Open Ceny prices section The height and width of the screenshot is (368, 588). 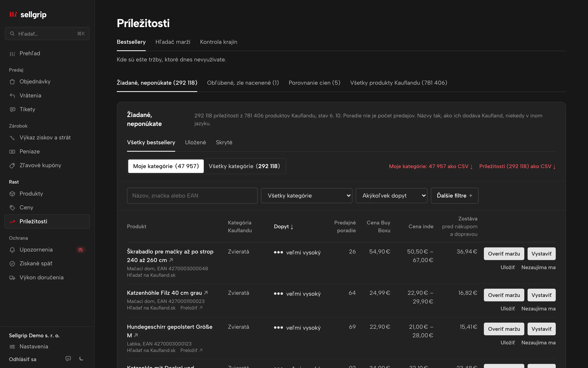[47, 207]
